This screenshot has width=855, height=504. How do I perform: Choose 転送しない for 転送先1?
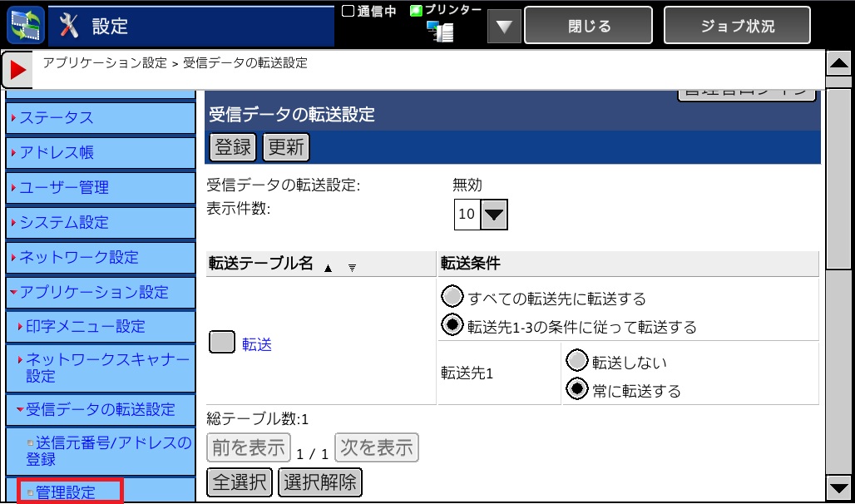(576, 361)
